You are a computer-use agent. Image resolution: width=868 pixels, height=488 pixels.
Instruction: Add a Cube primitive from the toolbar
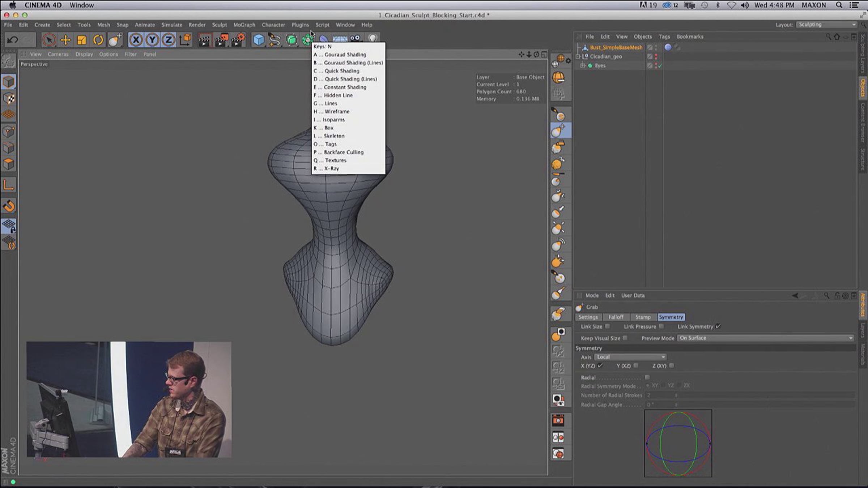(259, 40)
